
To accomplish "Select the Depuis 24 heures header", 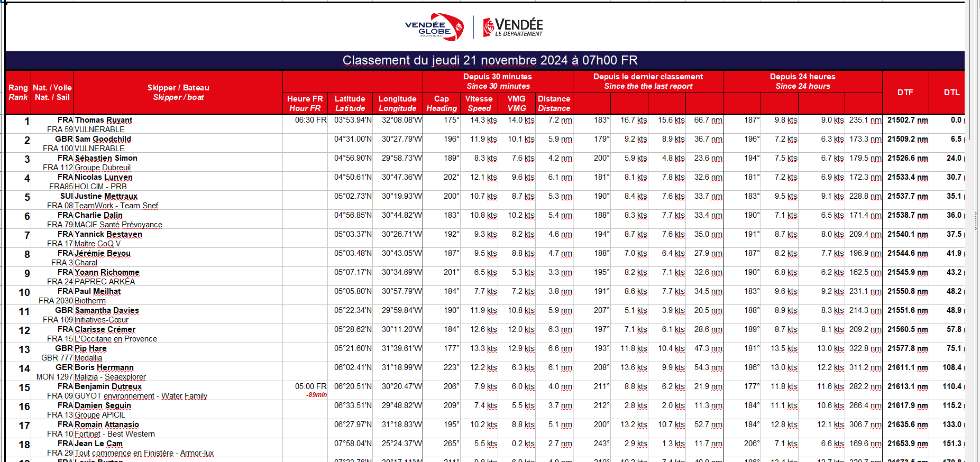I will pyautogui.click(x=802, y=81).
